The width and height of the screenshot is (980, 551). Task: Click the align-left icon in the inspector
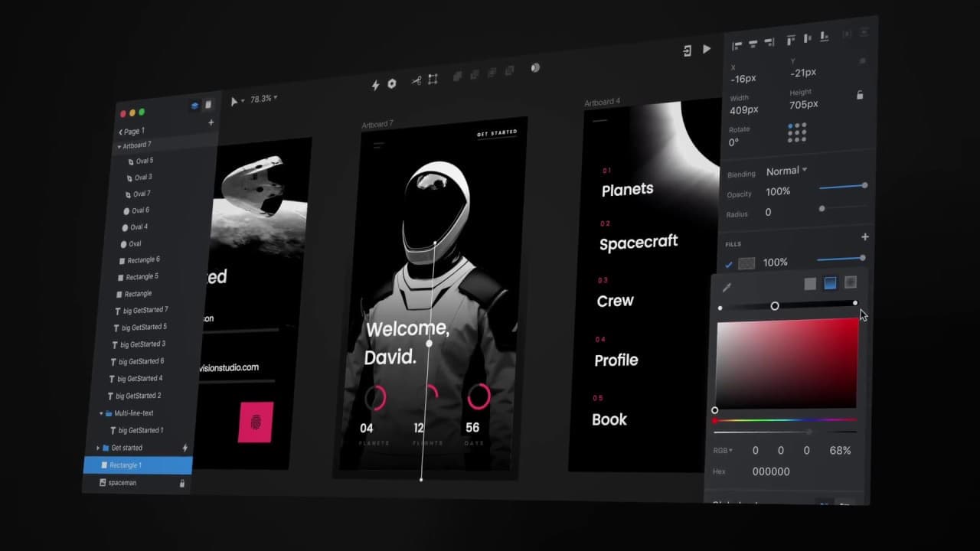pyautogui.click(x=736, y=42)
